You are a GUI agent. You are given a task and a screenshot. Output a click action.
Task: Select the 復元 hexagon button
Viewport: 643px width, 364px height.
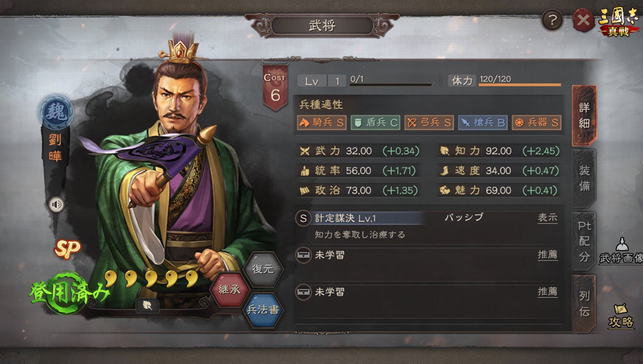tap(263, 269)
